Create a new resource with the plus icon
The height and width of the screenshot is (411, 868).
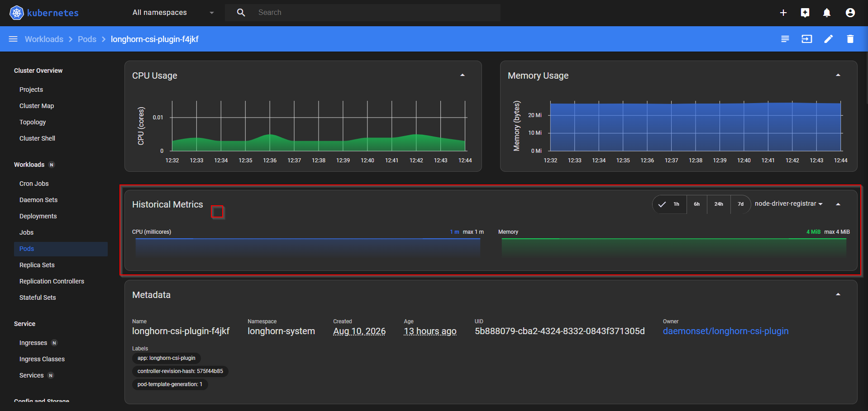pos(783,13)
